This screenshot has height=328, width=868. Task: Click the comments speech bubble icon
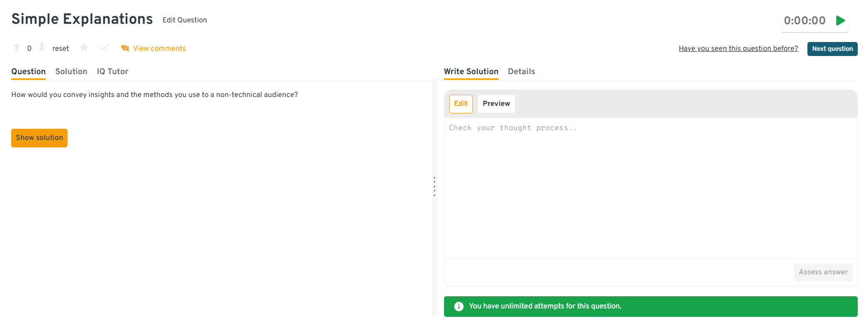(x=125, y=49)
